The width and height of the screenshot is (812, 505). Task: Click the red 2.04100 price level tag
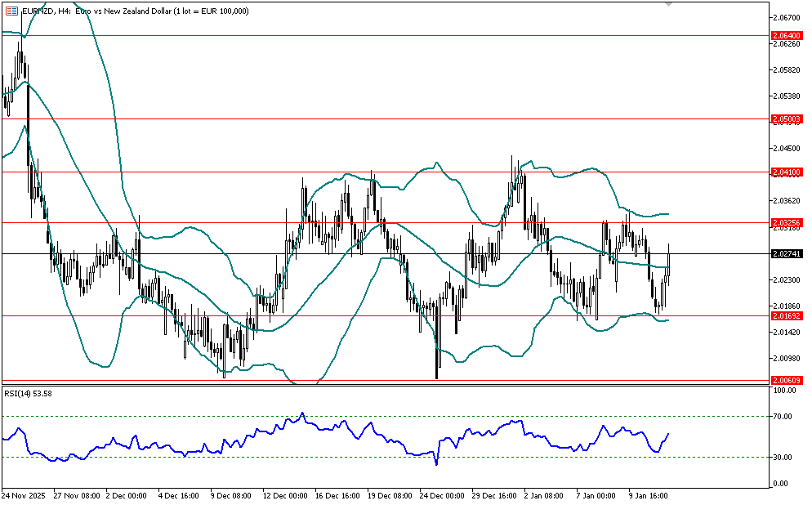point(787,172)
